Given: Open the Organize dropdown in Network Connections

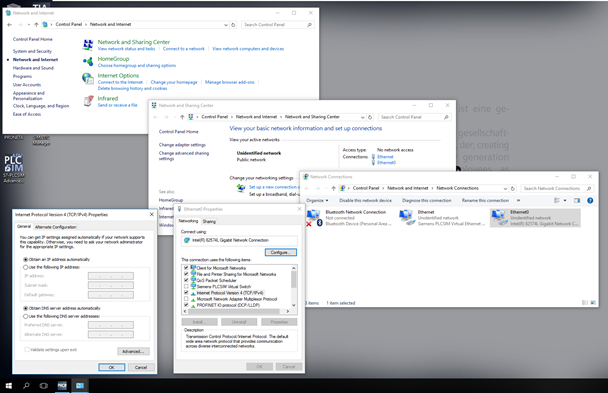Looking at the screenshot, I should (x=317, y=200).
